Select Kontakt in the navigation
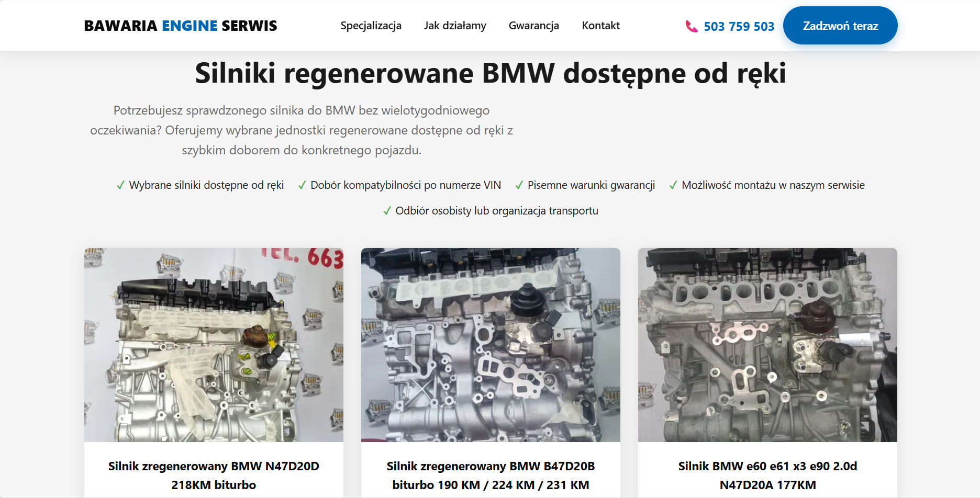 click(x=601, y=26)
